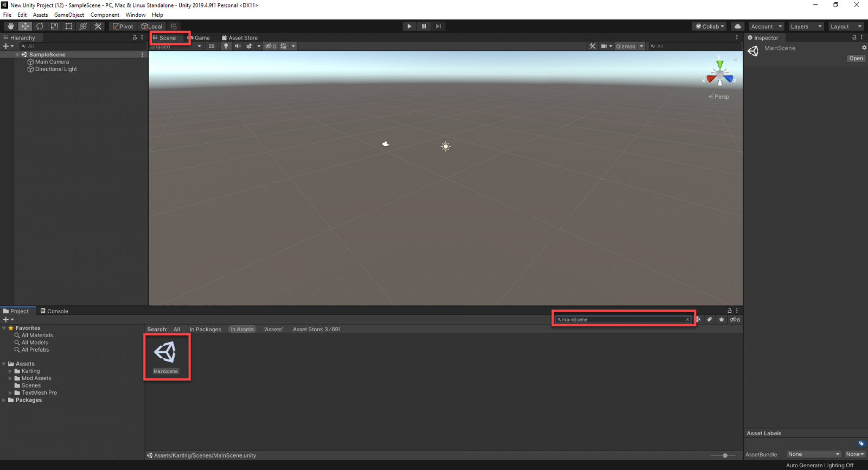
Task: Open scene camera settings
Action: coord(607,46)
